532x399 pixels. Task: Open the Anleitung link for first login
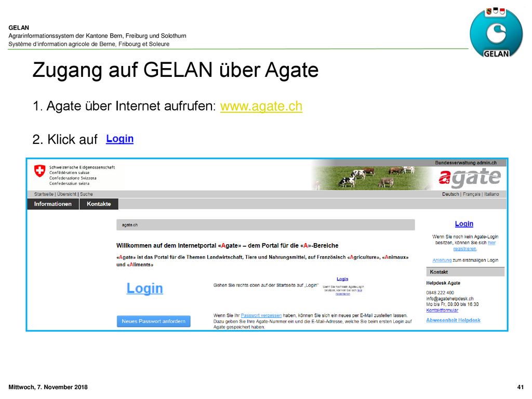click(442, 260)
